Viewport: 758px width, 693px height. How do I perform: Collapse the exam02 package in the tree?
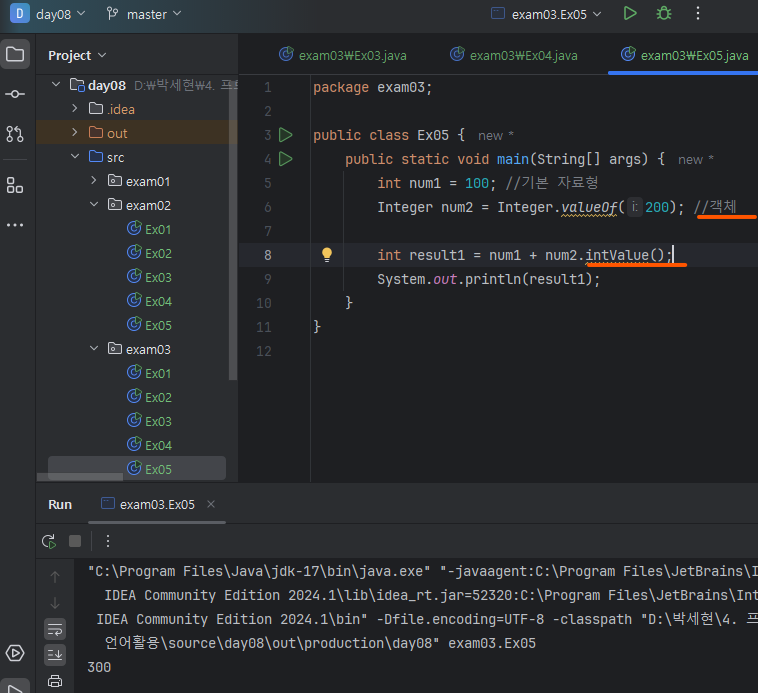point(94,205)
